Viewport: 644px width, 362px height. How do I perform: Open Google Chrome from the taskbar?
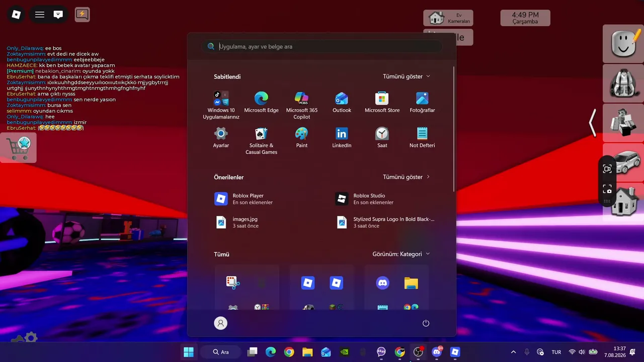[x=289, y=352]
